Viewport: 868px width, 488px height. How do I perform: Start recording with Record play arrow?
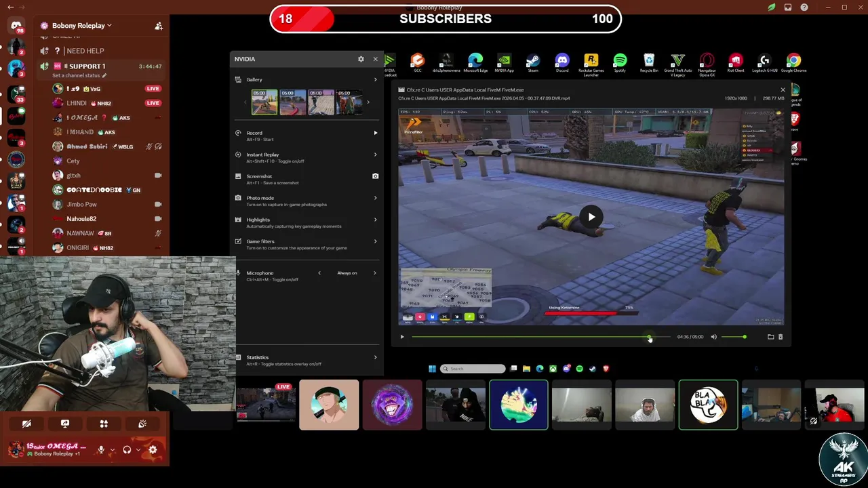(x=375, y=133)
